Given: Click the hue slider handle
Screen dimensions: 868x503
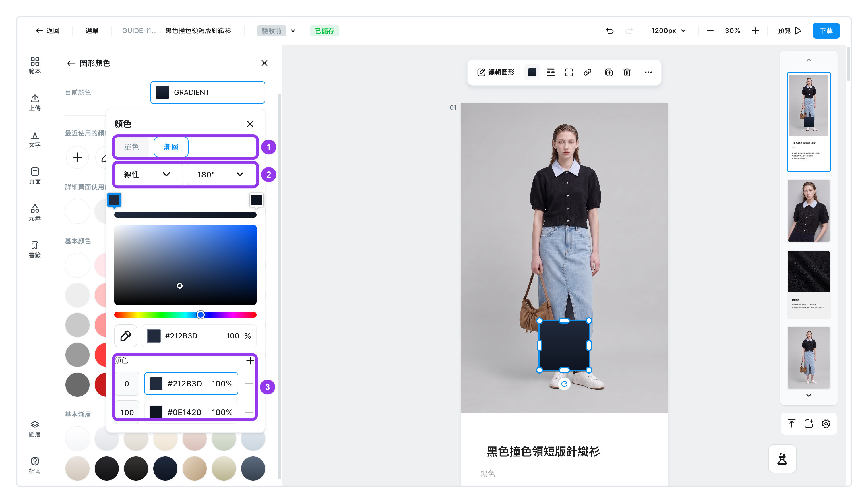Looking at the screenshot, I should coord(200,314).
